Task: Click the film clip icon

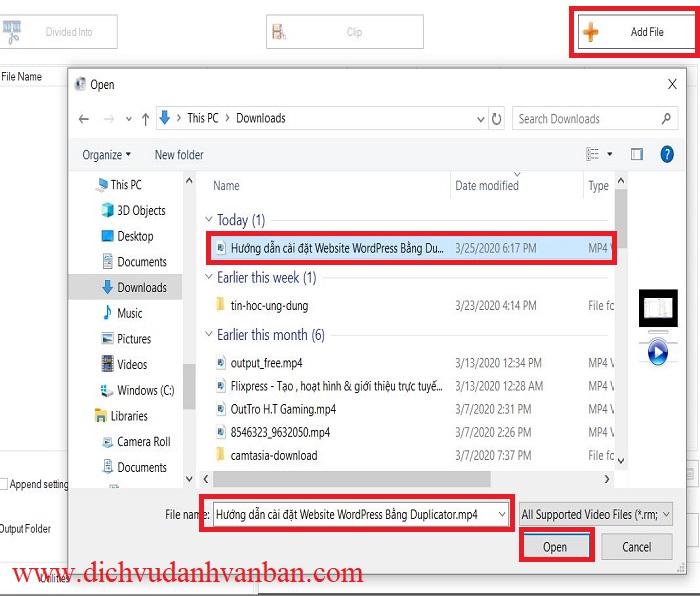Action: pos(279,32)
